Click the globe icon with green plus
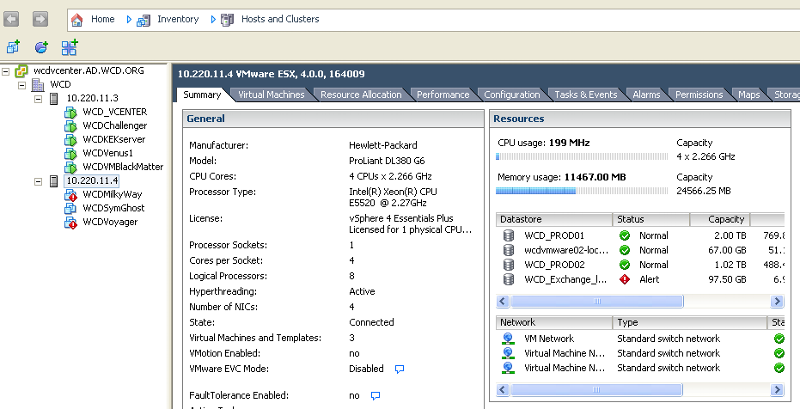This screenshot has height=409, width=800. tap(41, 47)
